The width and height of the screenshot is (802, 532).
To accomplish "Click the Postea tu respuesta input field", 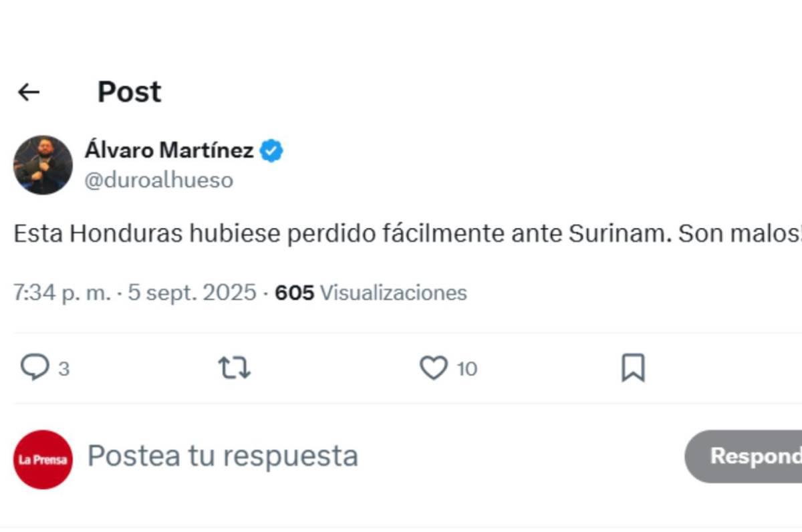I will [x=224, y=455].
